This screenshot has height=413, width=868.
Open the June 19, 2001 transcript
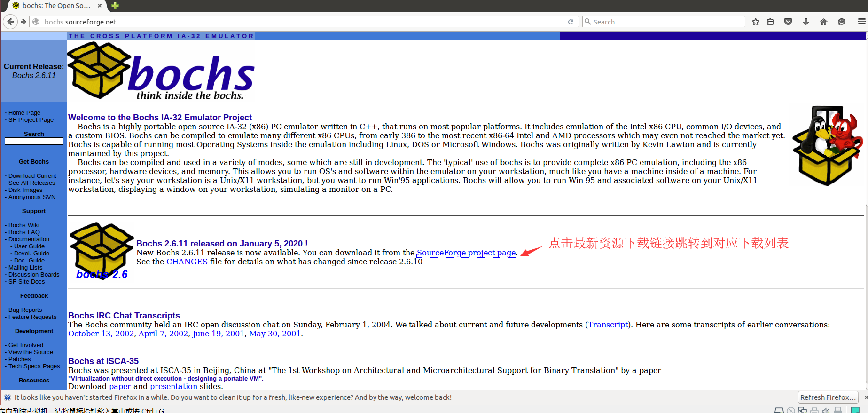(218, 334)
